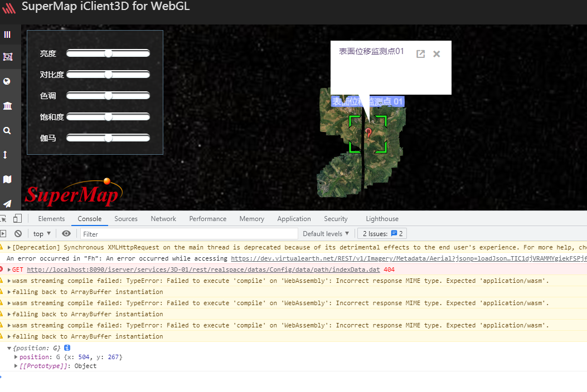Click the 表面位移监测点01 popup title
Viewport: 587px width, 392px height.
(371, 51)
